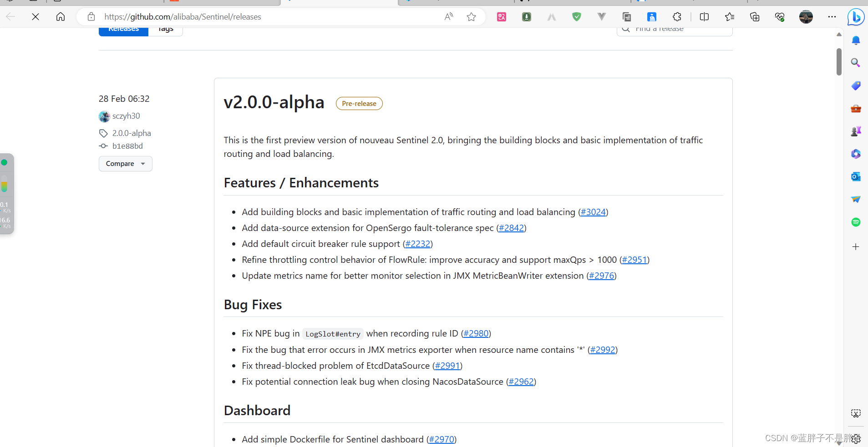Go to the browser home page
Image resolution: width=868 pixels, height=447 pixels.
click(x=61, y=17)
